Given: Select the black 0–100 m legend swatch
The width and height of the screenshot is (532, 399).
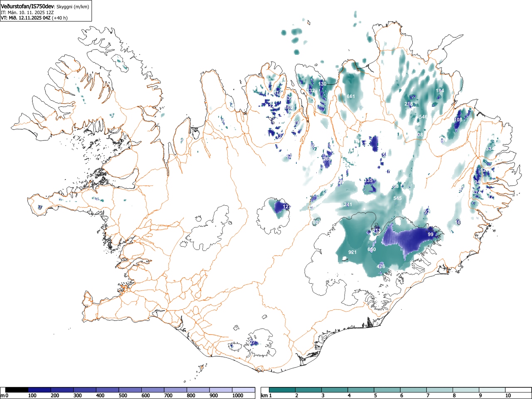Looking at the screenshot, I should (17, 390).
